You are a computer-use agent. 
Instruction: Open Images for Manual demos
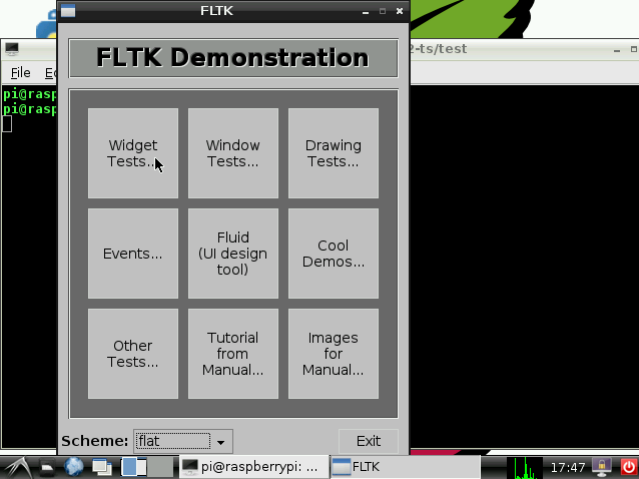pos(333,354)
